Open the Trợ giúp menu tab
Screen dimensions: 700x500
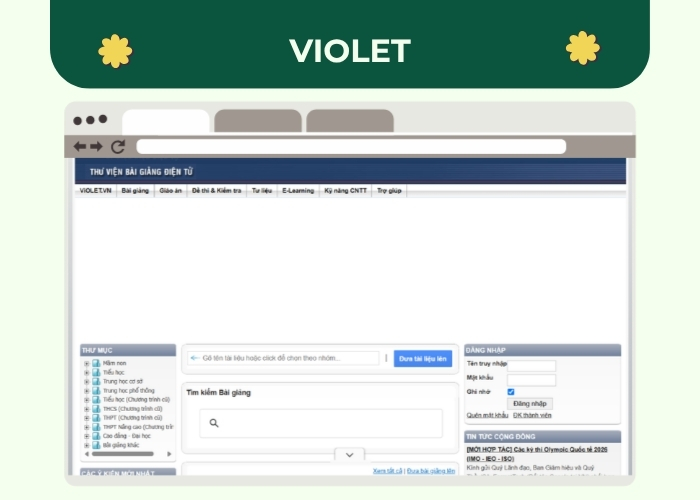pos(389,191)
